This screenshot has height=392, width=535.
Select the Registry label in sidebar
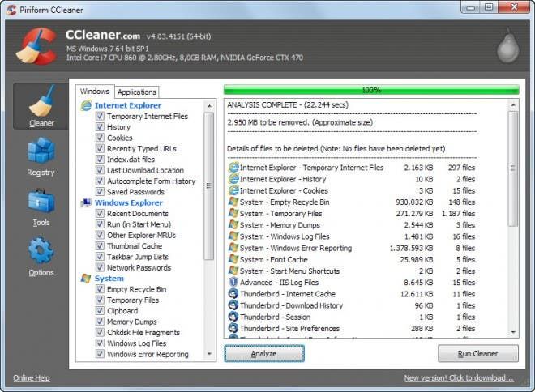(x=41, y=173)
